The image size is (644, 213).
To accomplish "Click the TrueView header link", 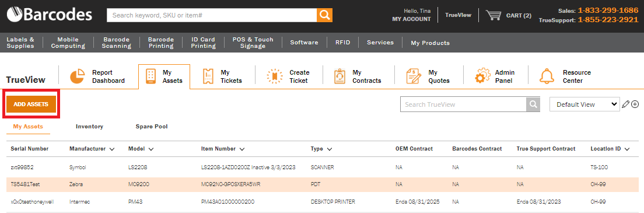I will pos(458,15).
